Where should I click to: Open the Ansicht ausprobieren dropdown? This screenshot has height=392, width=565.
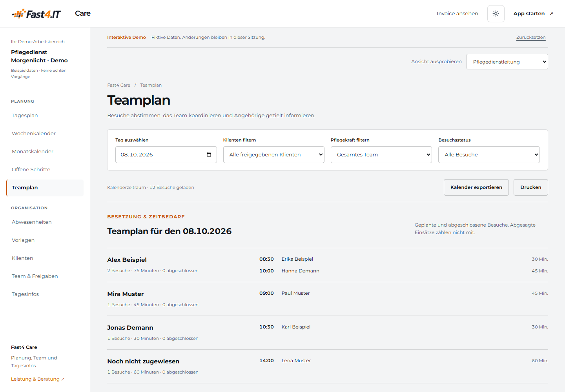[x=507, y=62]
